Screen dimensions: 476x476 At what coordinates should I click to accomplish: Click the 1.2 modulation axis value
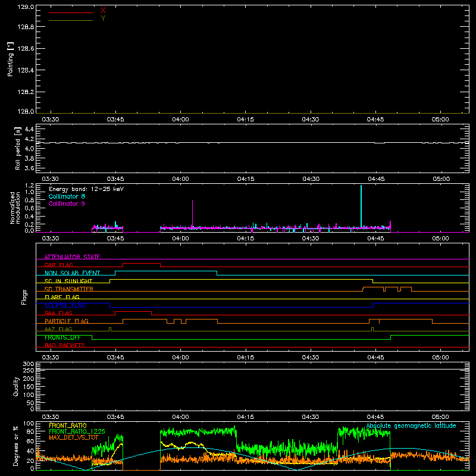click(29, 186)
